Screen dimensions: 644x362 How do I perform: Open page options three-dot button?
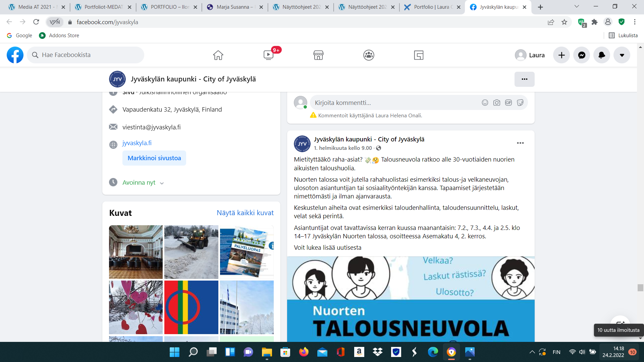point(525,79)
